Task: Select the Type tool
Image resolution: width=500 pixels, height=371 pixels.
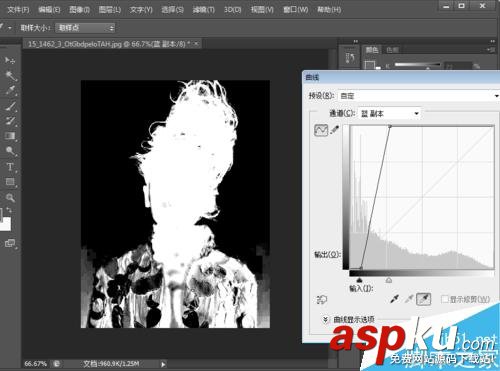Action: pyautogui.click(x=10, y=167)
